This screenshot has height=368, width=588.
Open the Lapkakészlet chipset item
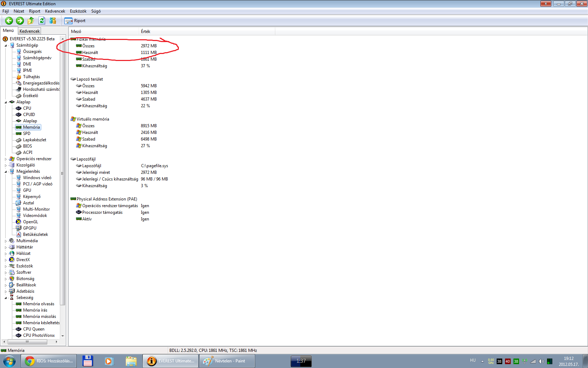pyautogui.click(x=34, y=140)
